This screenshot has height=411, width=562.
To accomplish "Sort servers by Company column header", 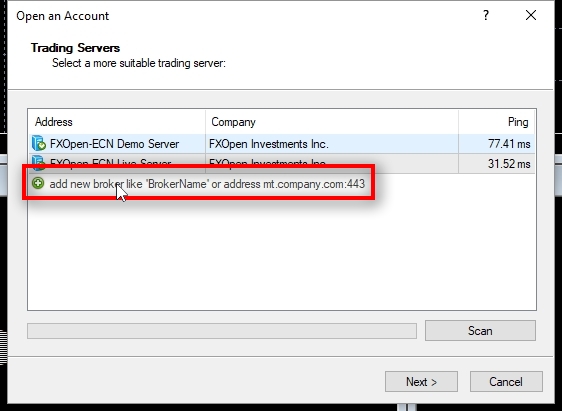I will [332, 122].
